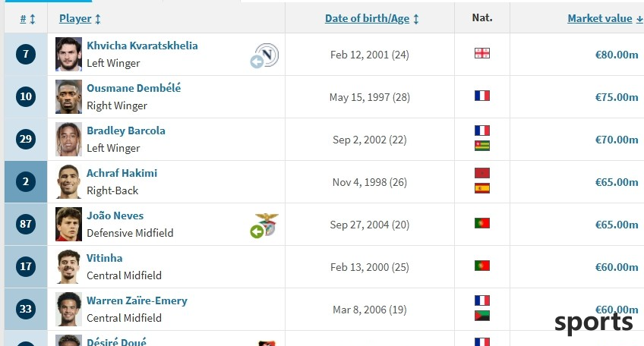Sort table by jersey number column
The width and height of the screenshot is (644, 346).
[27, 19]
